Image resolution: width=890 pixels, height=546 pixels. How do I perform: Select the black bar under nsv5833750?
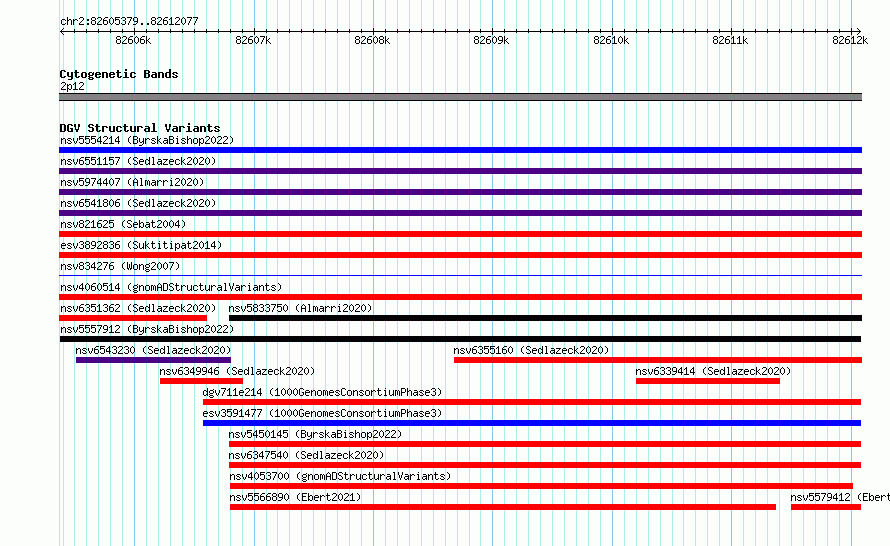coord(545,318)
